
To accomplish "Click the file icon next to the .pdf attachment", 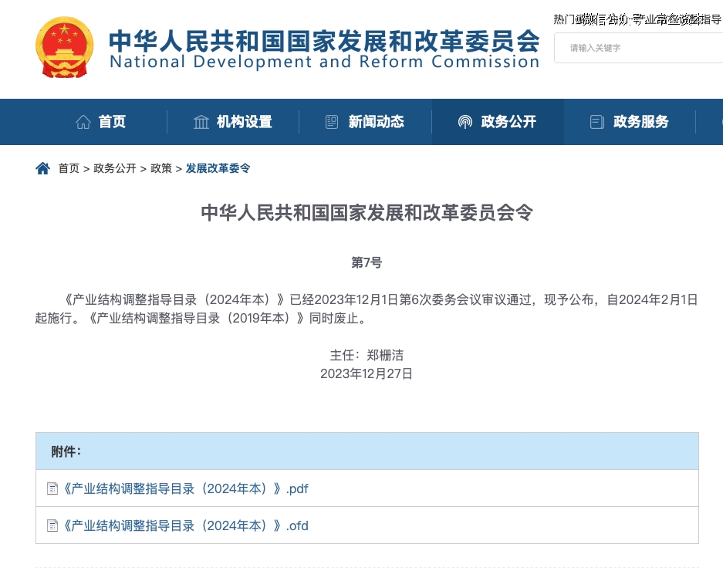I will tap(52, 488).
